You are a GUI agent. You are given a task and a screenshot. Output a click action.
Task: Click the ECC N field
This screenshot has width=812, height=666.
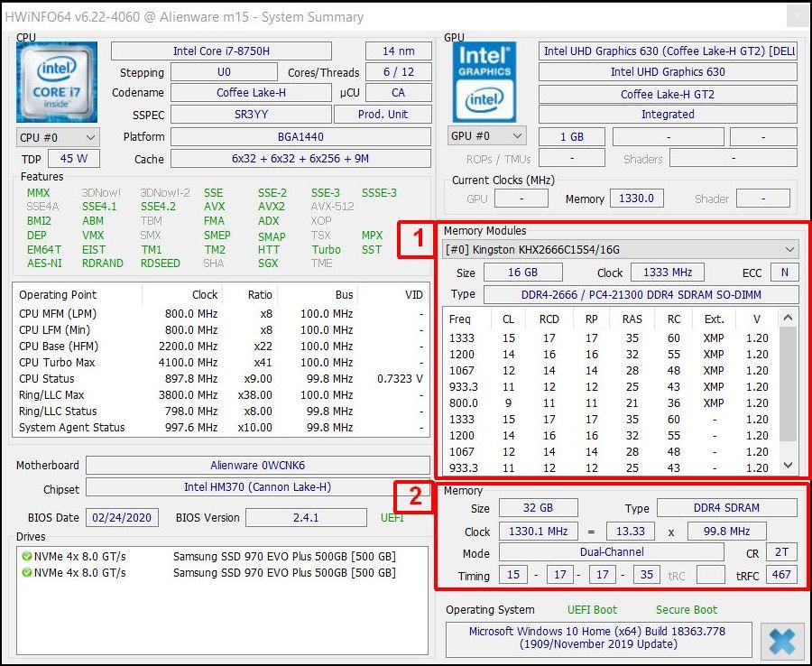coord(785,273)
